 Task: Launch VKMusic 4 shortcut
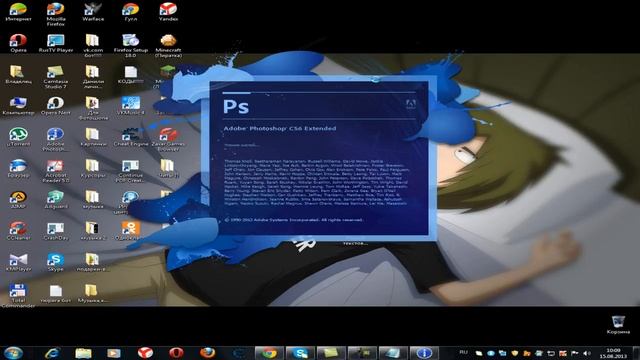point(131,106)
